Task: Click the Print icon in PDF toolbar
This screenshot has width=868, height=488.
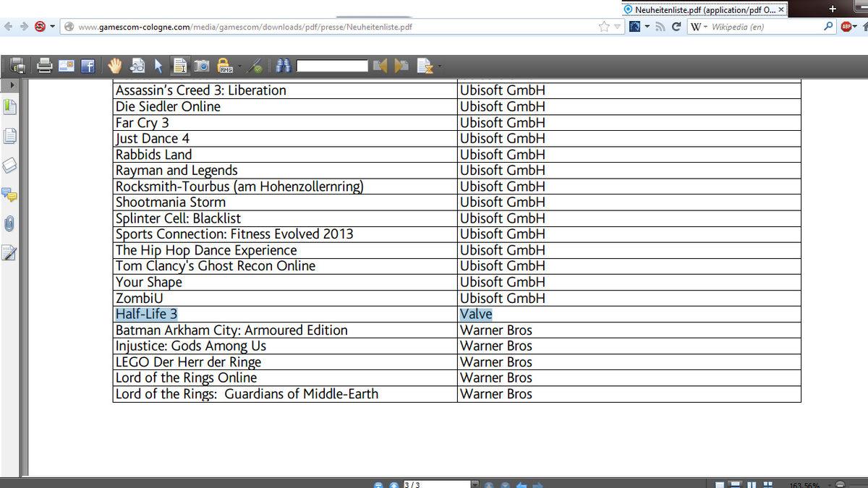Action: pyautogui.click(x=45, y=66)
